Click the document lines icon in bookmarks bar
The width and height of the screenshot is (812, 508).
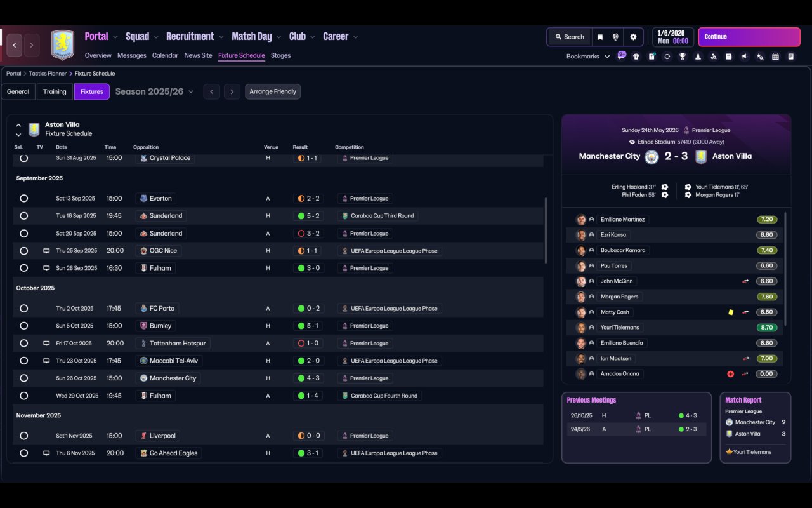click(728, 57)
